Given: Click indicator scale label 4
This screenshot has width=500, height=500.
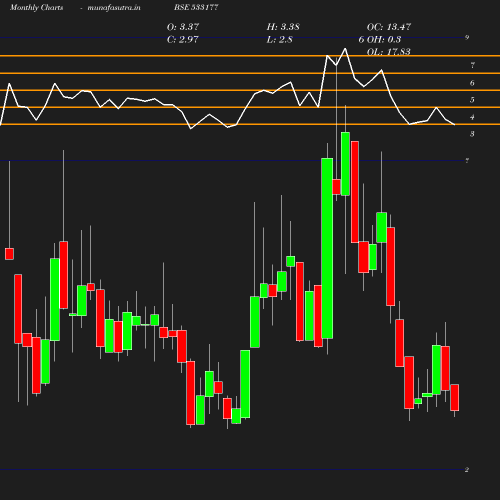Looking at the screenshot, I should 472,117.
